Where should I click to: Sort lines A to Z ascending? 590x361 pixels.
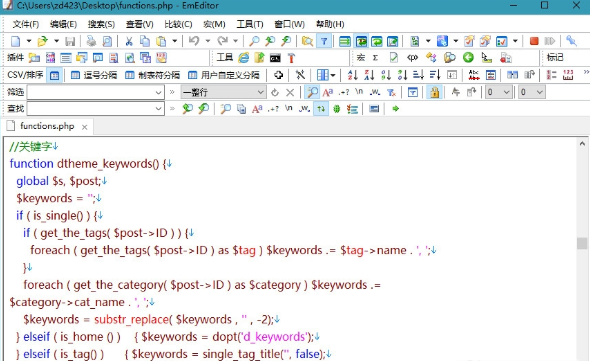coord(353,75)
